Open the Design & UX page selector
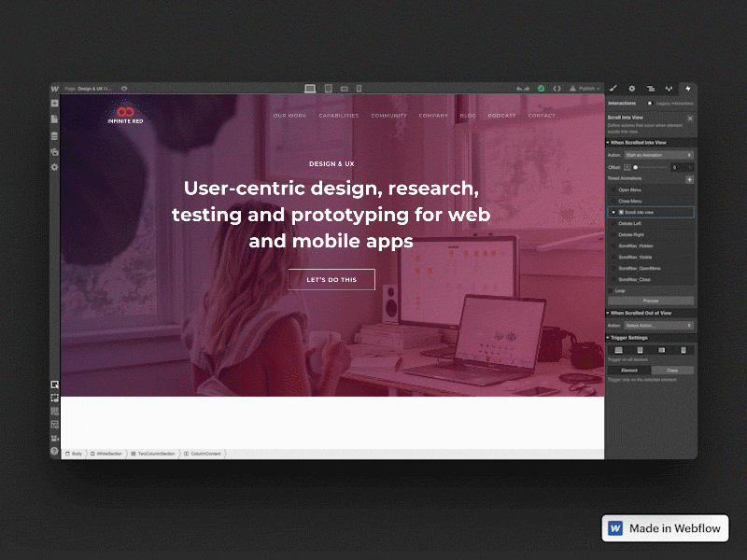 click(x=93, y=88)
